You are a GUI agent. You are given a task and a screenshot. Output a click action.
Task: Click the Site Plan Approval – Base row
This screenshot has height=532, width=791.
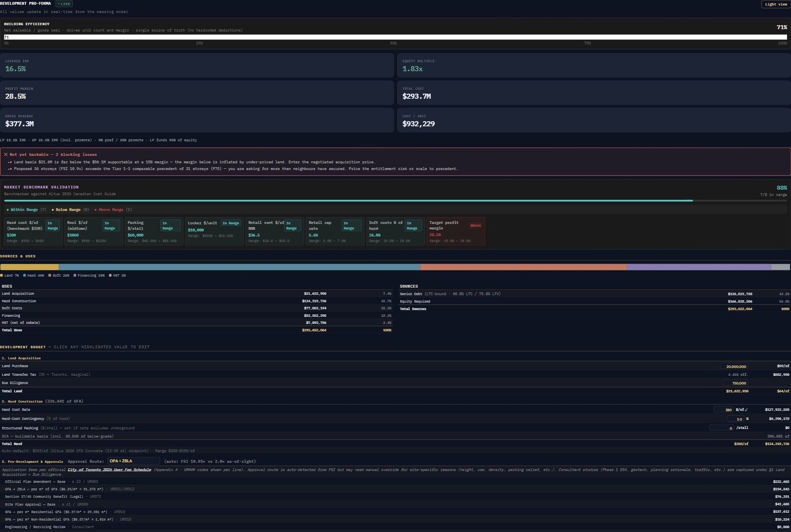click(395, 504)
